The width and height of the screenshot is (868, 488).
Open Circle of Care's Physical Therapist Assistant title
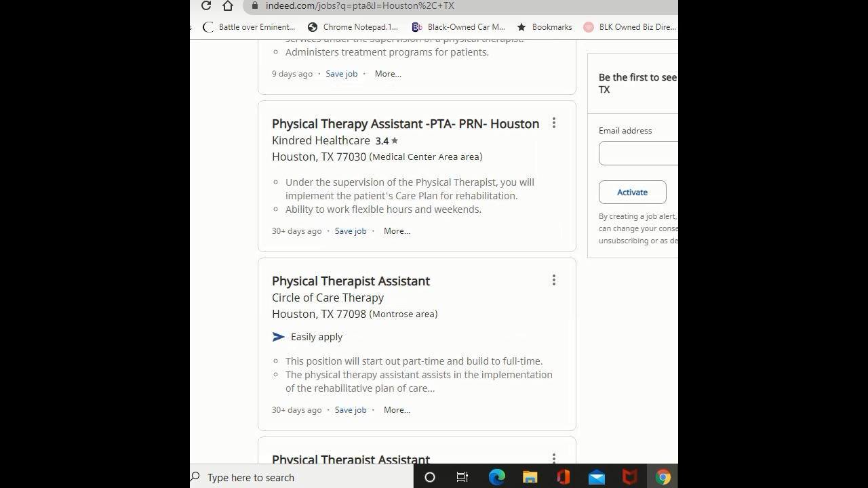tap(351, 281)
